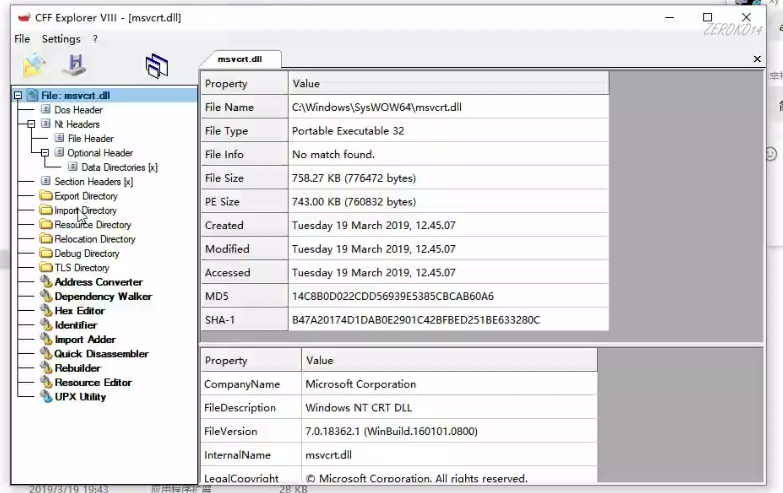Close the msvcrt.dll document tab
Viewport: 783px width, 493px height.
(757, 59)
